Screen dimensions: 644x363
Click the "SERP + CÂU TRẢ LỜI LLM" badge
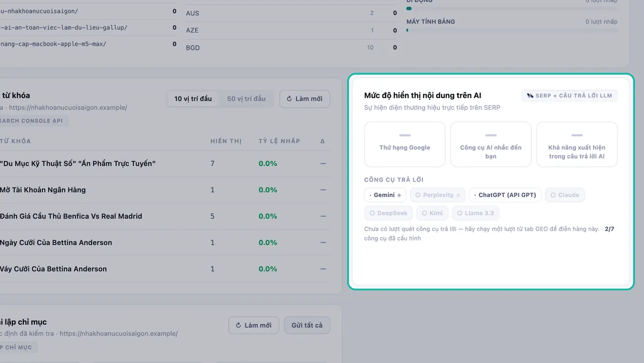[x=570, y=96]
